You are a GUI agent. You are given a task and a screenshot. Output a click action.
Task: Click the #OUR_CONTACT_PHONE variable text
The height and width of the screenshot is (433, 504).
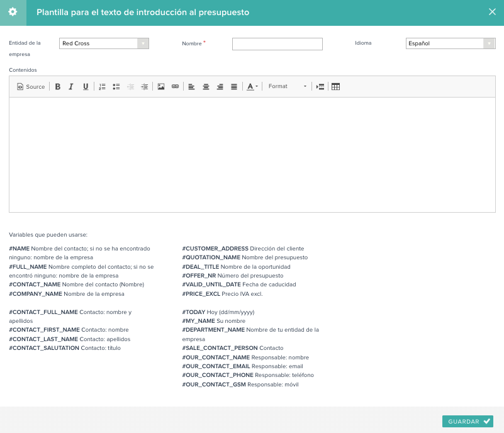pyautogui.click(x=218, y=375)
